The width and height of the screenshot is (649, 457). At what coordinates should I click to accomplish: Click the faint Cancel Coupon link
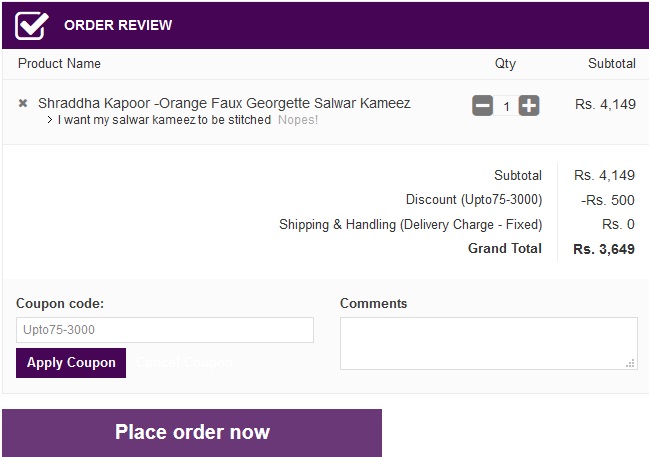tap(184, 362)
